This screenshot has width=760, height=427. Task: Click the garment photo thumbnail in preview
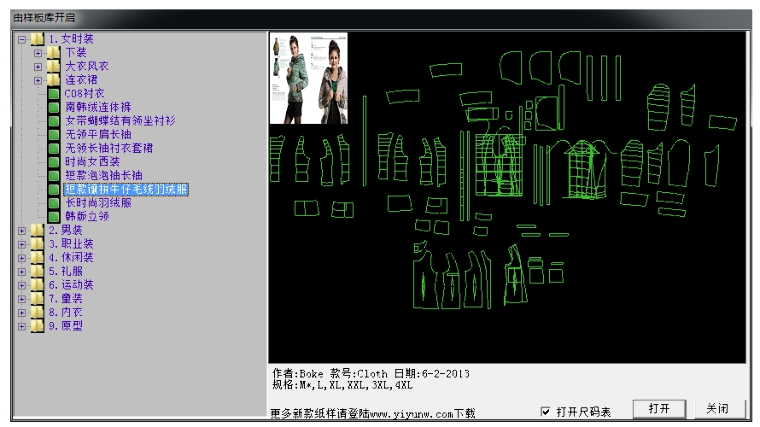(x=309, y=77)
